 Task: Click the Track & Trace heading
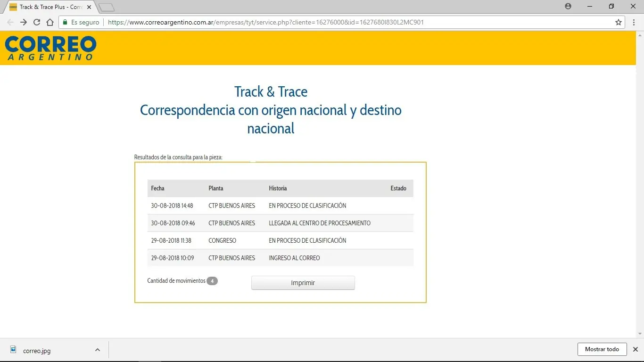click(271, 91)
